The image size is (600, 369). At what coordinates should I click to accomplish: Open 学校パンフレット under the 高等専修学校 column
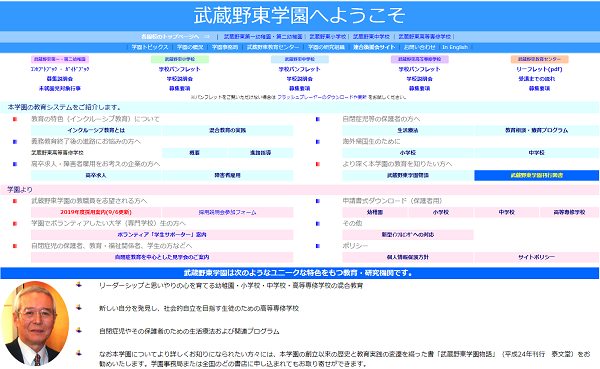pos(419,69)
